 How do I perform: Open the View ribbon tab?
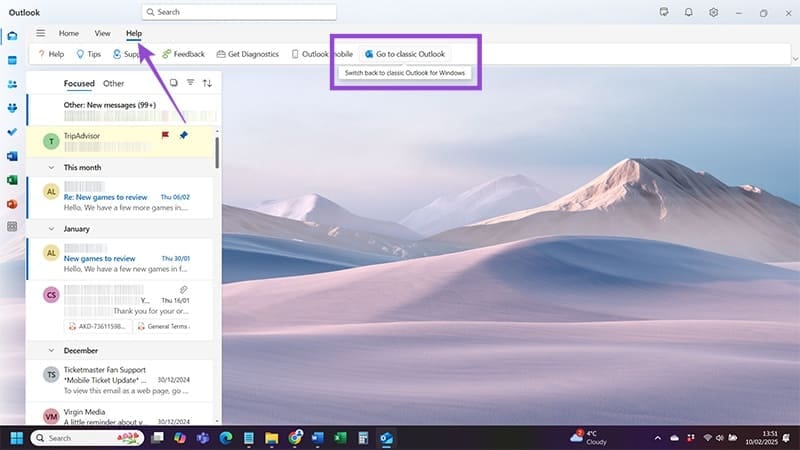[102, 33]
